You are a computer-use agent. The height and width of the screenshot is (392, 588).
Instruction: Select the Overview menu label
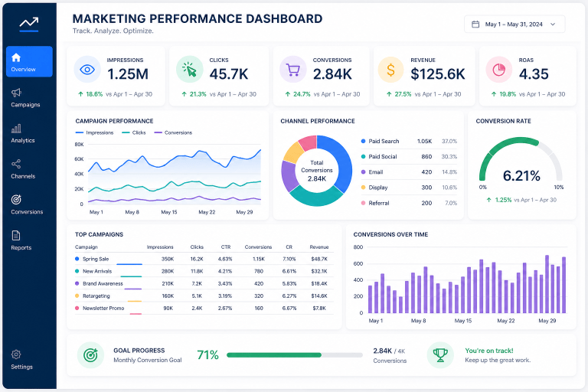click(x=23, y=70)
